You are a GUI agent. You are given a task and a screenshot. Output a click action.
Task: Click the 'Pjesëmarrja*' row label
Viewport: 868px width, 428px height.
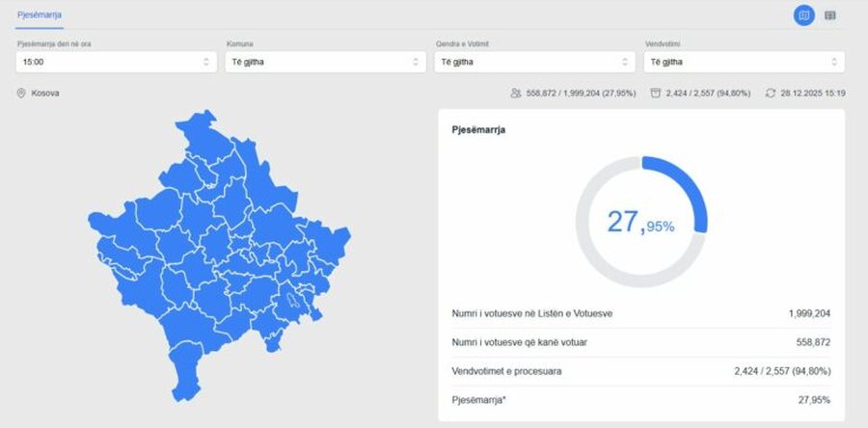pyautogui.click(x=478, y=400)
